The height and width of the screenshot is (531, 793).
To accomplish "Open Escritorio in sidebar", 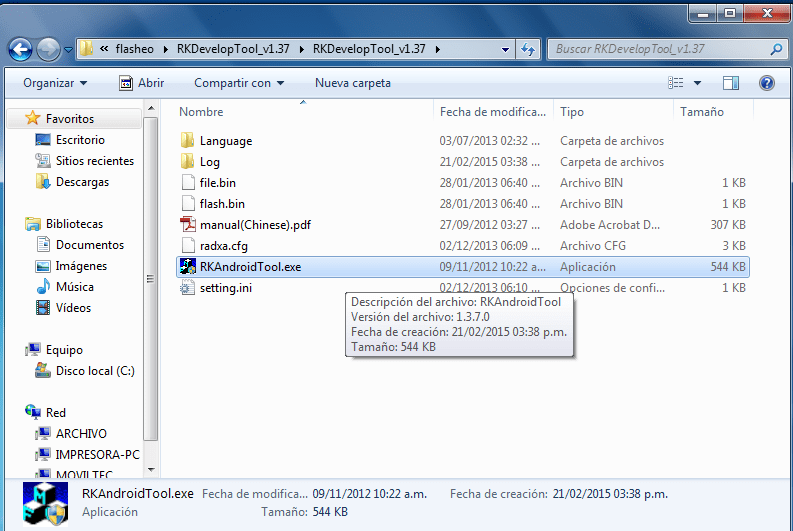I will point(71,140).
